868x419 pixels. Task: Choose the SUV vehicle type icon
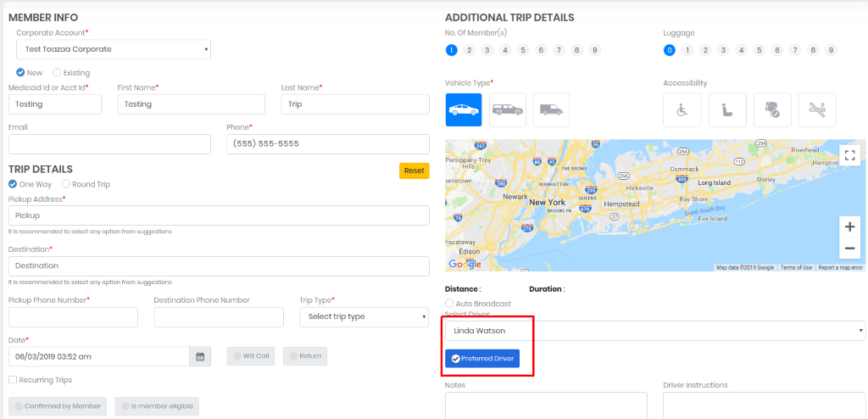point(508,109)
